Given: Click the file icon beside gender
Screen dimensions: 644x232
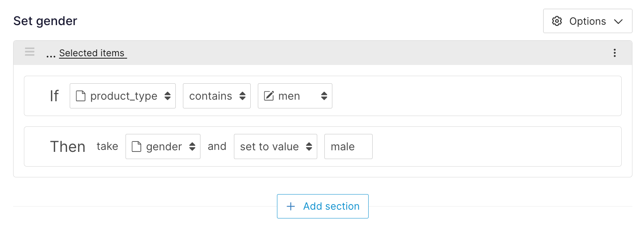Looking at the screenshot, I should click(x=136, y=147).
